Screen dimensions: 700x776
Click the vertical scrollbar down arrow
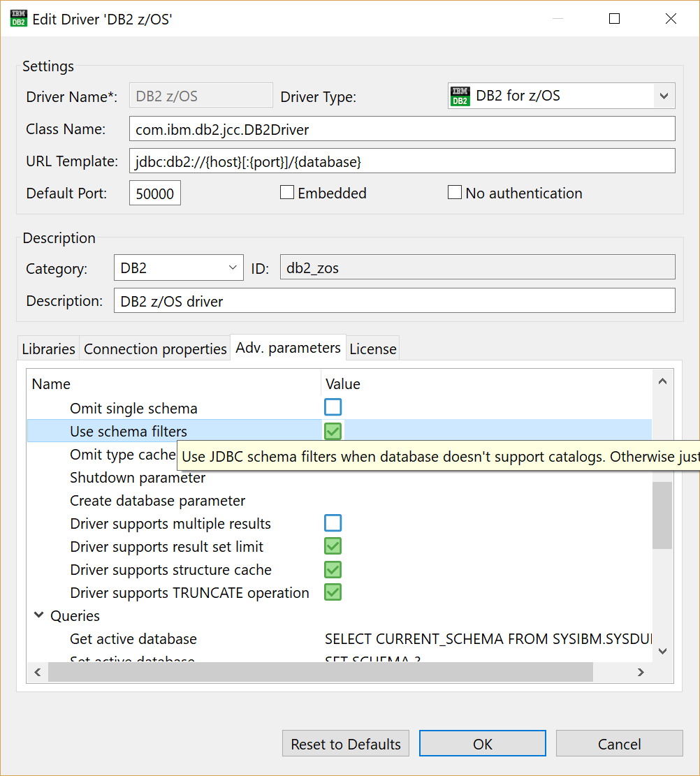pyautogui.click(x=662, y=651)
